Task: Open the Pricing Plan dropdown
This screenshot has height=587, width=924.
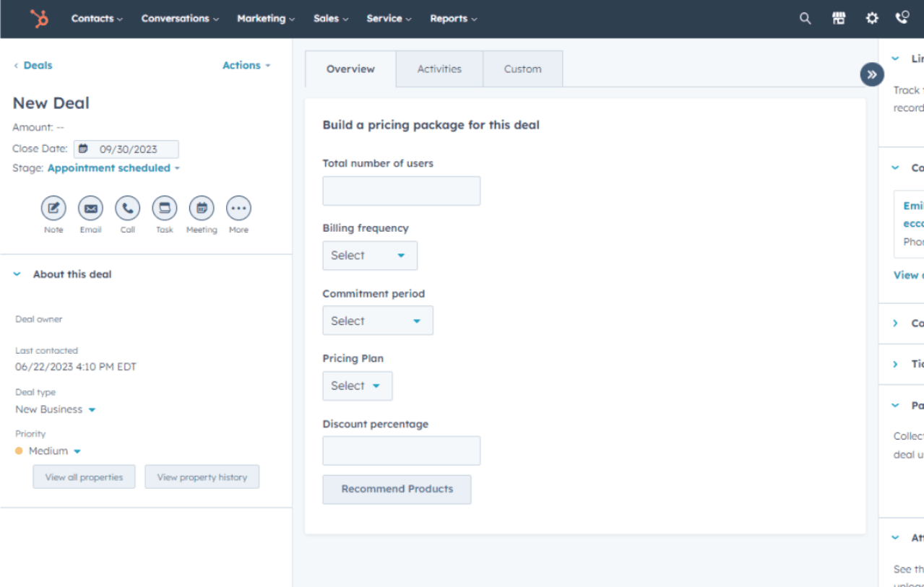Action: pyautogui.click(x=357, y=386)
